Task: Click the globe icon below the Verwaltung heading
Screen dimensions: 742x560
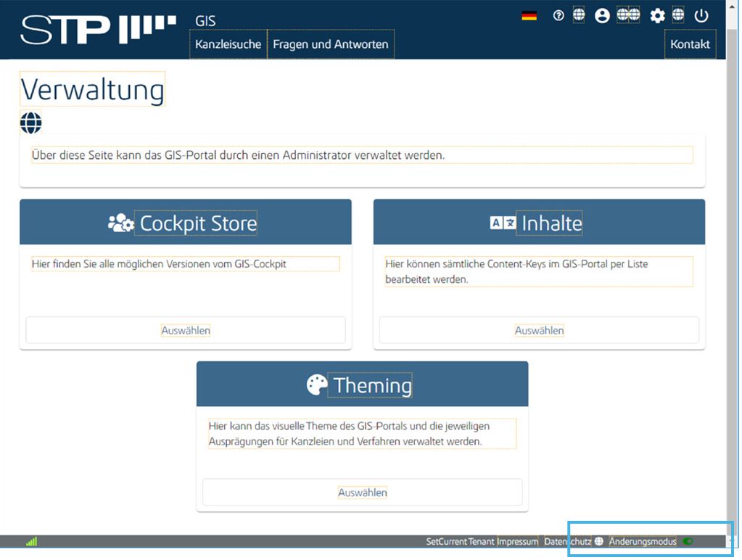Action: coord(30,122)
